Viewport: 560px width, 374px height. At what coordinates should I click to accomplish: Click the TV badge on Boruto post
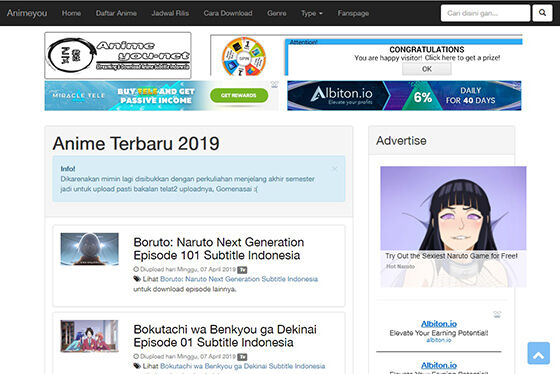pyautogui.click(x=242, y=270)
